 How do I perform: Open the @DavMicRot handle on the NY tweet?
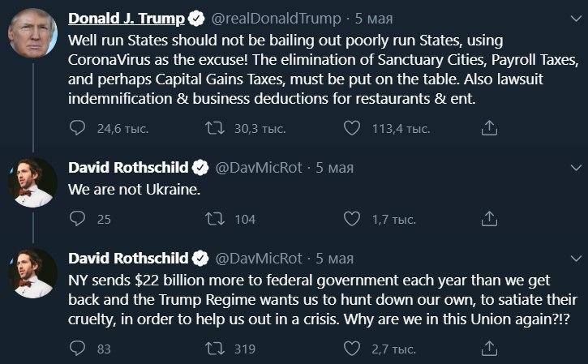point(258,259)
